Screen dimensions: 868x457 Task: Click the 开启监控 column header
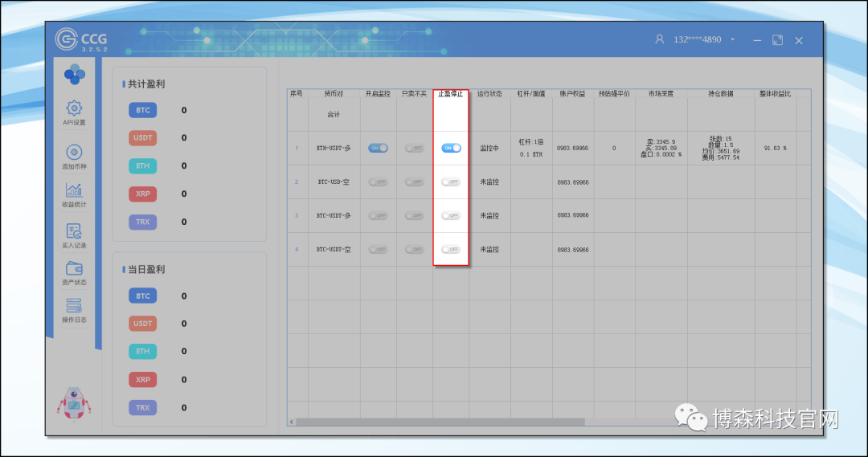tap(378, 94)
